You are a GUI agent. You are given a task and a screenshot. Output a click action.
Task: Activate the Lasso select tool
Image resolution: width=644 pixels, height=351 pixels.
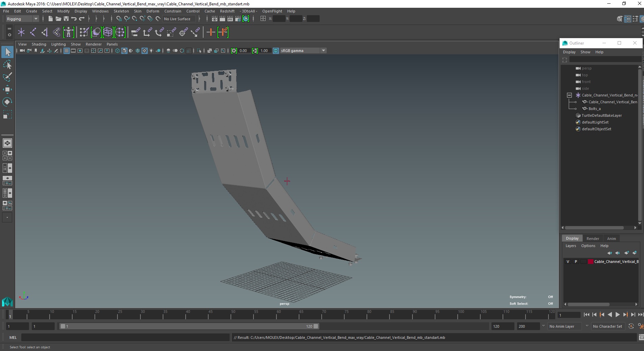pyautogui.click(x=7, y=64)
